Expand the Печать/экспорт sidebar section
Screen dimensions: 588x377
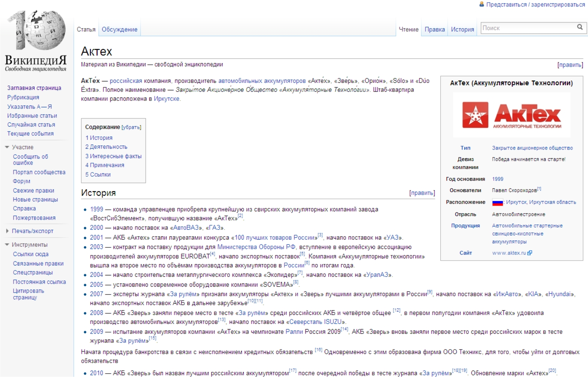[7, 231]
